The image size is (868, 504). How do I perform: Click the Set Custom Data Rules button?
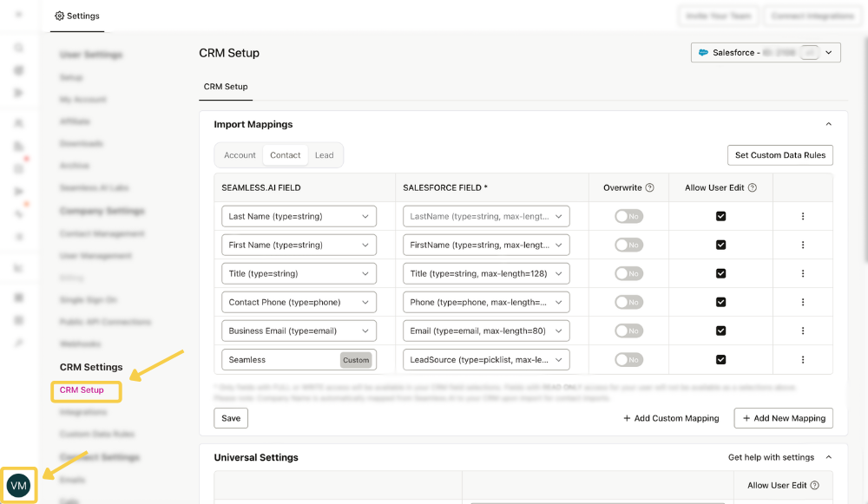point(779,154)
